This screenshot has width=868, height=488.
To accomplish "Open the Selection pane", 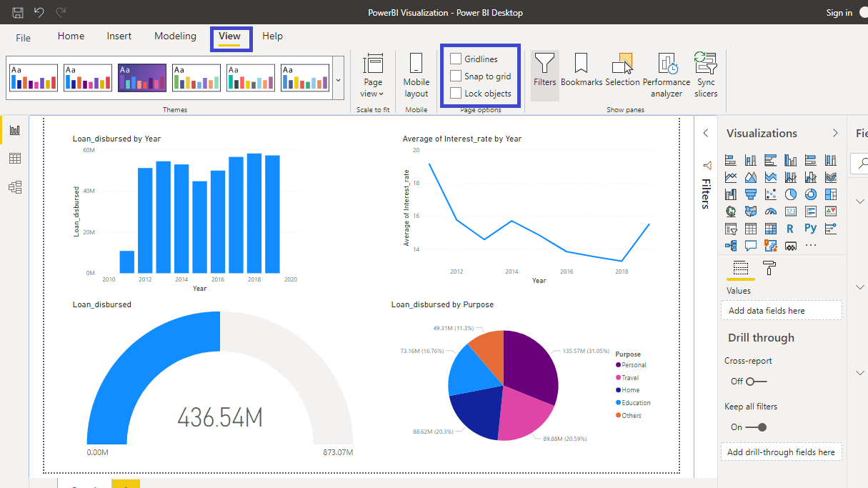I will coord(622,71).
